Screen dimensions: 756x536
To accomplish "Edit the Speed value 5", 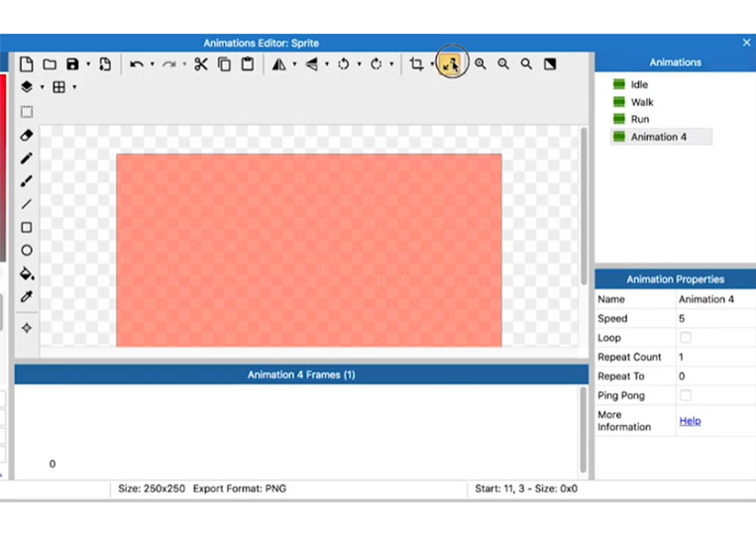I will 715,319.
